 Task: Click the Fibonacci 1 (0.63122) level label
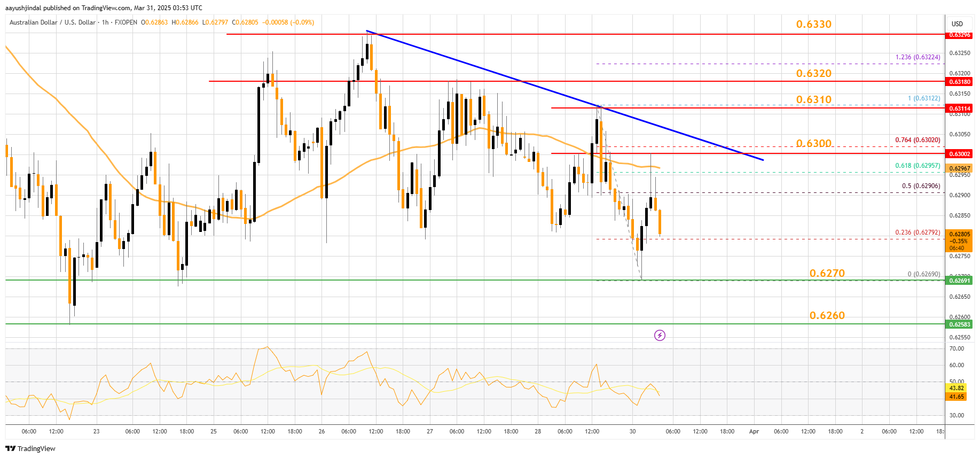click(x=924, y=98)
